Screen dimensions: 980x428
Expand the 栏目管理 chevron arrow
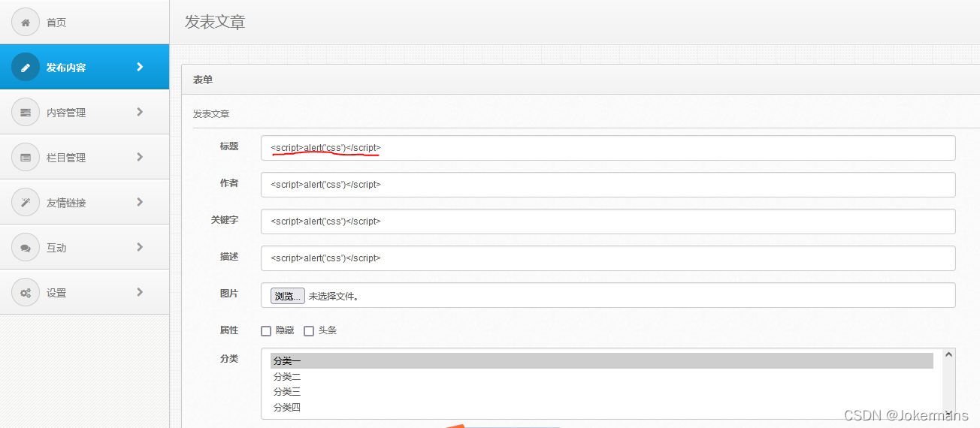140,157
